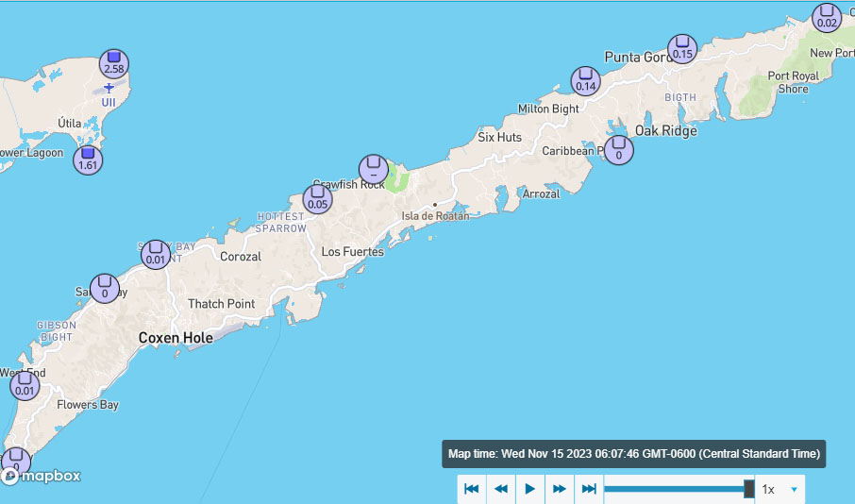This screenshot has width=855, height=504.
Task: Open the 1x playback speed dropdown
Action: point(780,489)
